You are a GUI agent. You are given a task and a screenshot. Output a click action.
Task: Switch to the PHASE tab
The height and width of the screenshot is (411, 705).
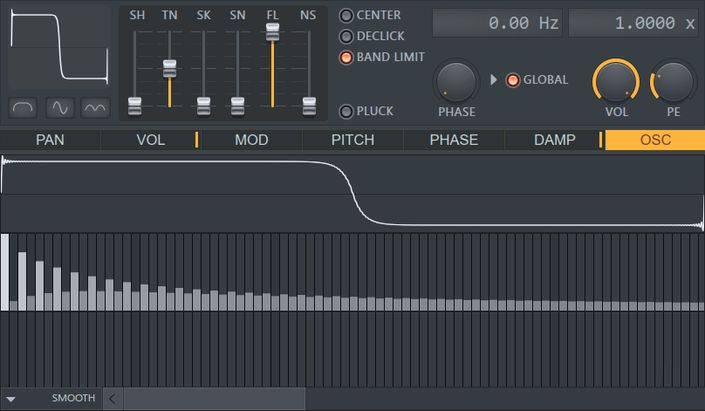click(454, 140)
